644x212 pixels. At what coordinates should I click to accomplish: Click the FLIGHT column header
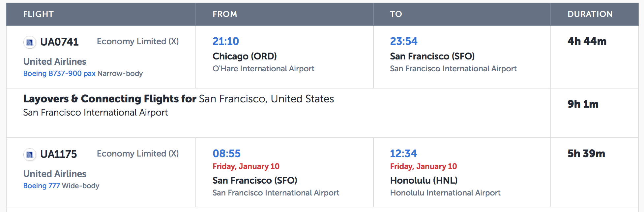coord(38,14)
